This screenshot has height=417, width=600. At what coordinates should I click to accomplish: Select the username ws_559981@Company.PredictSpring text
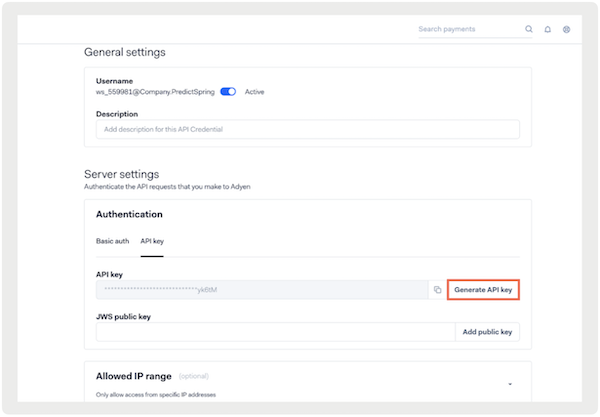[x=155, y=92]
